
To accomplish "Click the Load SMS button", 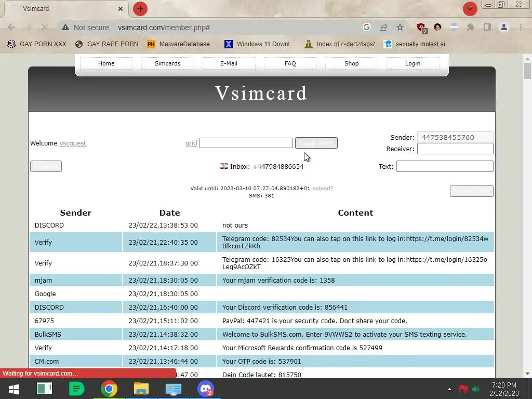I will tap(316, 143).
